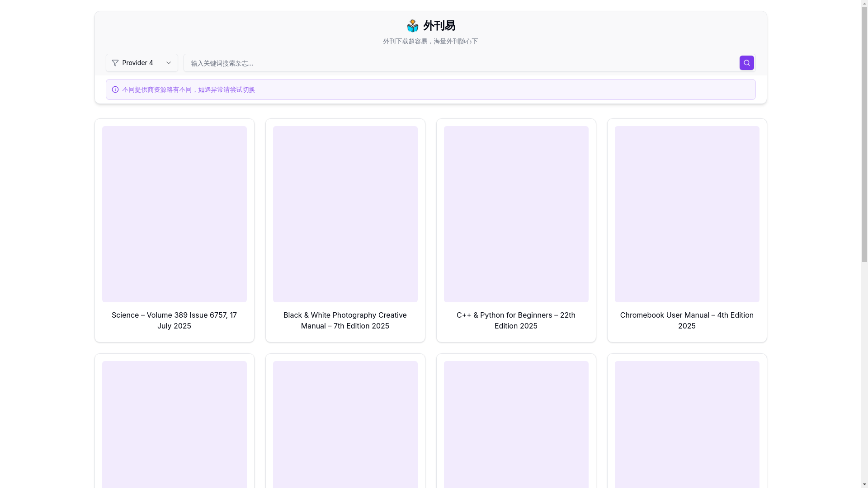Click the provider notice banner text

point(189,89)
